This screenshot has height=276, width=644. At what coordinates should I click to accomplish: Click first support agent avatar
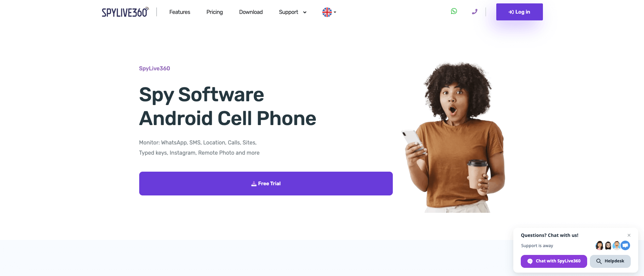click(x=599, y=245)
